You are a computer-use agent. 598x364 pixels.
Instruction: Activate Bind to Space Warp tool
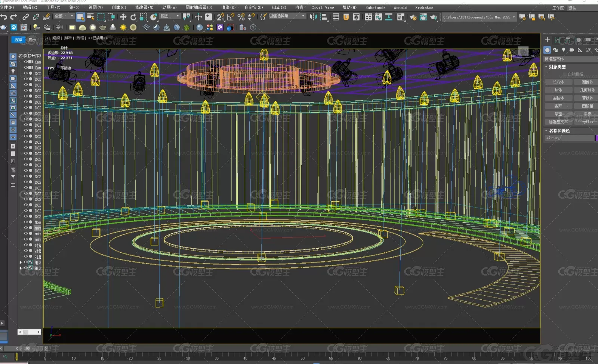click(x=46, y=17)
